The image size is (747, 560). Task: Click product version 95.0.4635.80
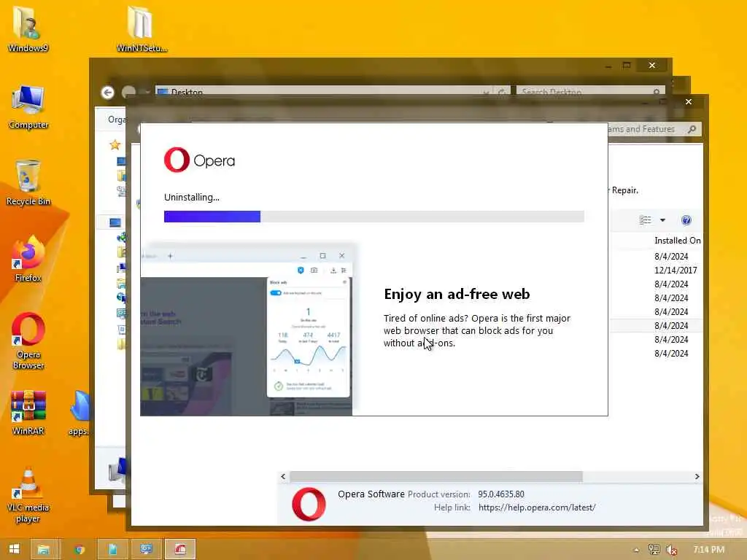tap(500, 494)
